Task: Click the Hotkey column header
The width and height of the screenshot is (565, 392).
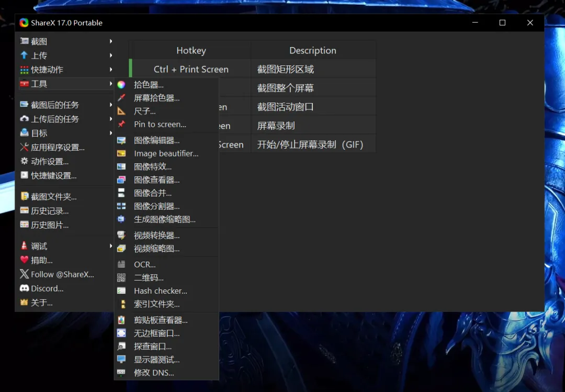Action: coord(191,50)
